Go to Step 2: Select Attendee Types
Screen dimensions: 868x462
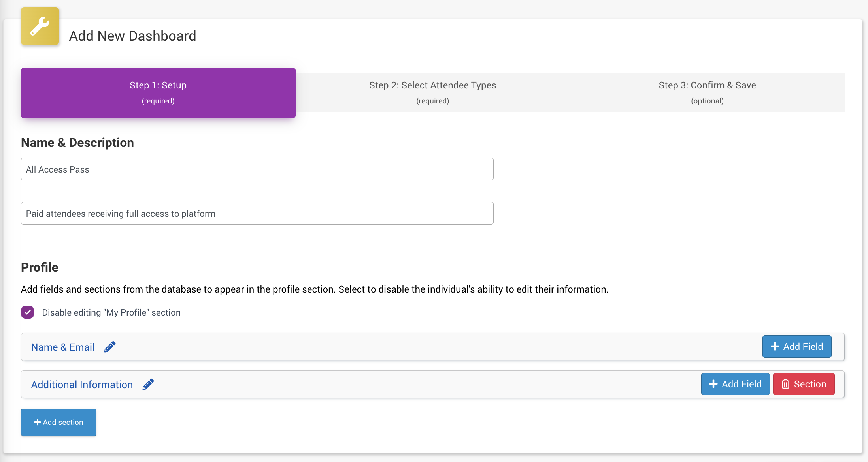[x=432, y=93]
